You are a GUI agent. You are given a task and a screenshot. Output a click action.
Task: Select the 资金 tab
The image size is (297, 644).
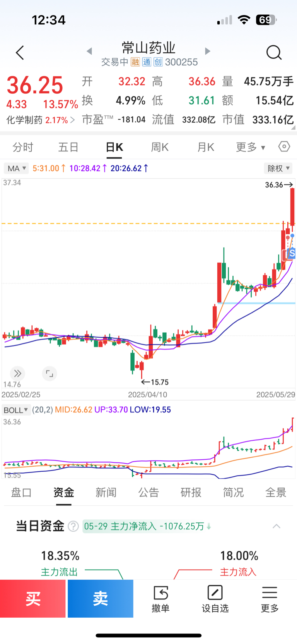[63, 493]
